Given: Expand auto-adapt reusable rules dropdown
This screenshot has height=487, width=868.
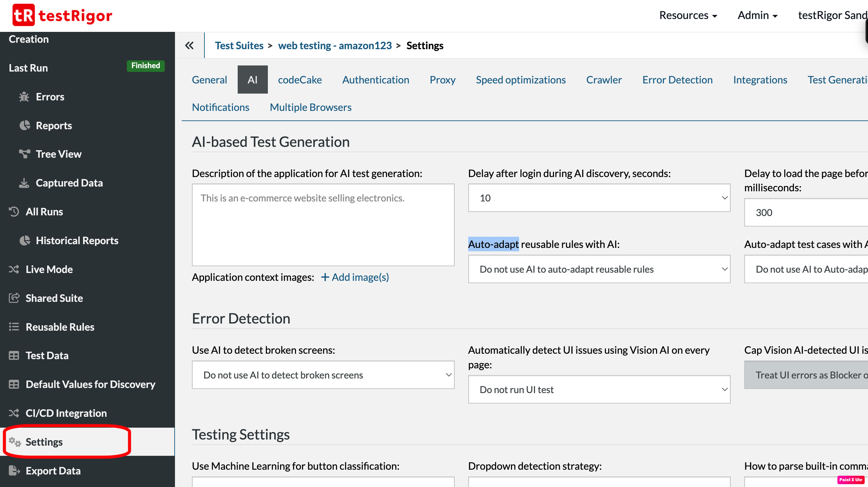Looking at the screenshot, I should (x=599, y=269).
